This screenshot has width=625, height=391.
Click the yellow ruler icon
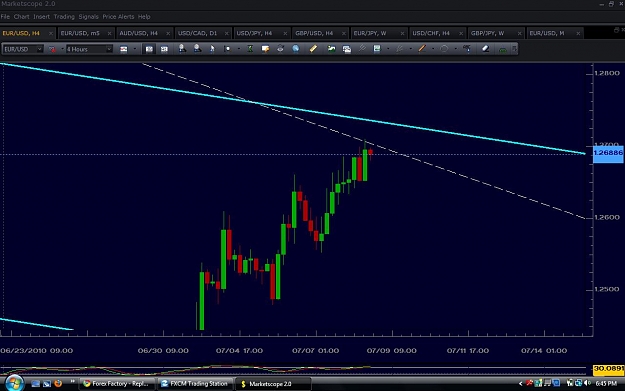(313, 49)
